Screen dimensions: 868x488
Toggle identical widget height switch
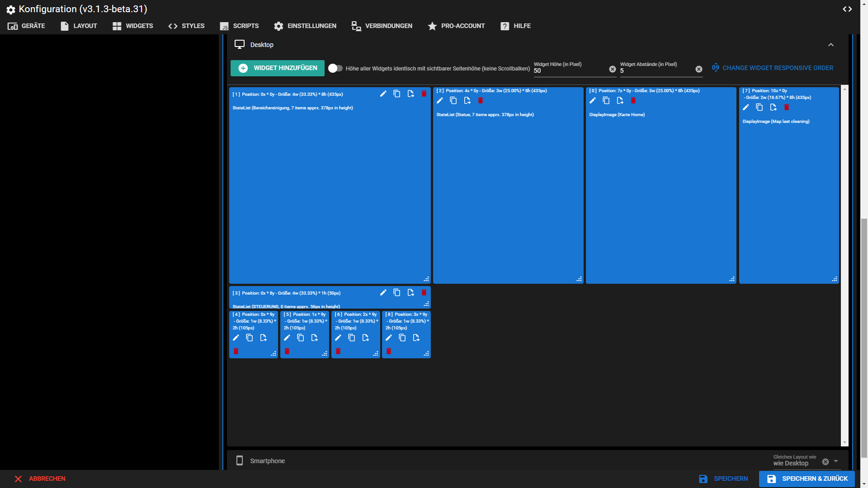[335, 68]
